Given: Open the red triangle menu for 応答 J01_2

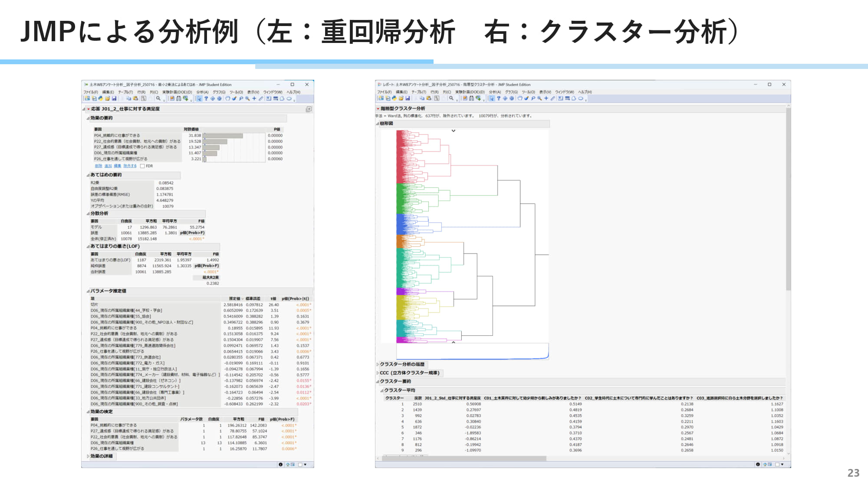Looking at the screenshot, I should (x=89, y=109).
